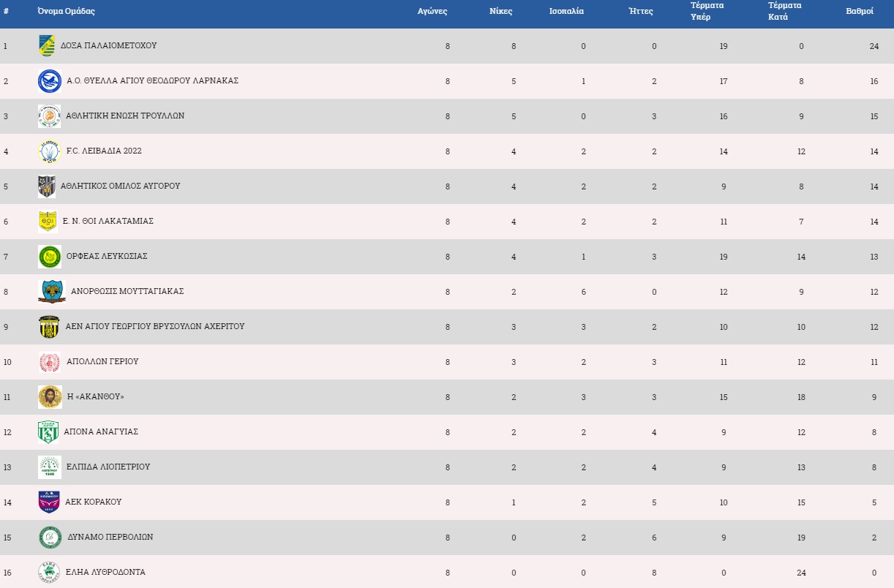894x588 pixels.
Task: Click the ΑΝΟΡΘΩΣΙΣ ΜΟΥΤΤΑΓΙΑΚΑΣ crest
Action: coord(52,291)
